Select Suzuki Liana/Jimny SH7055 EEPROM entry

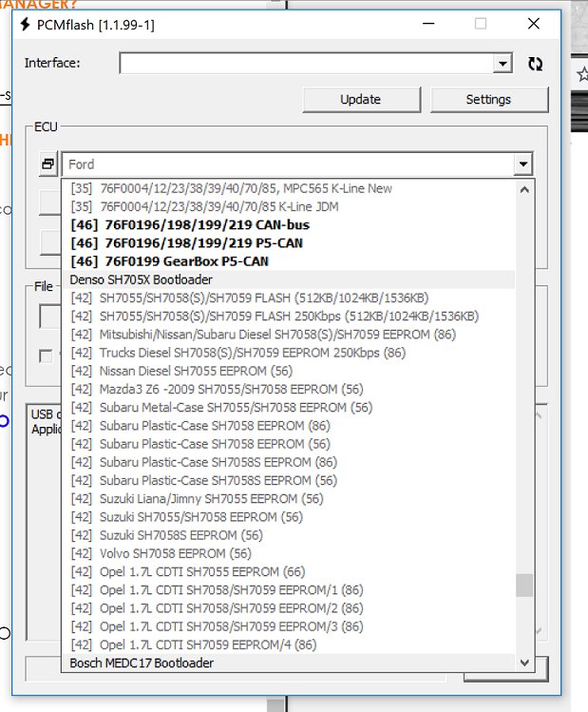click(x=289, y=498)
